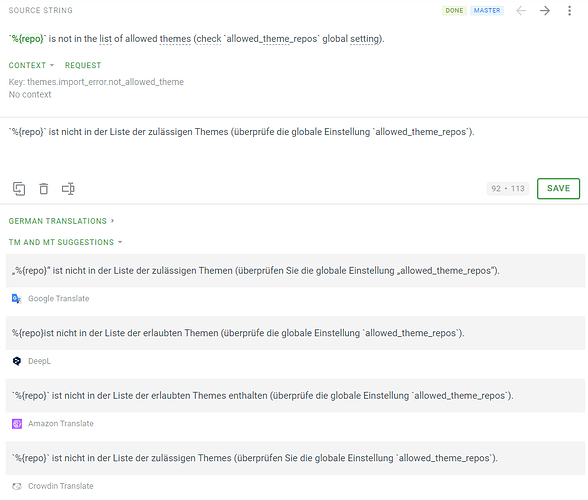Viewport: 588px width, 500px height.
Task: Collapse TM and MT Suggestions section
Action: click(66, 242)
